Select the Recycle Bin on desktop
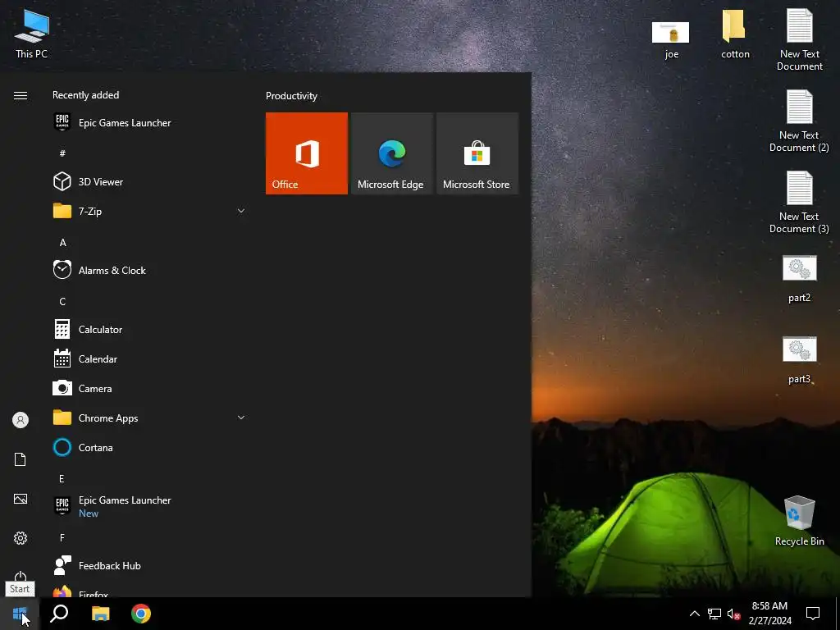Screen dimensions: 840x630 (x=799, y=521)
